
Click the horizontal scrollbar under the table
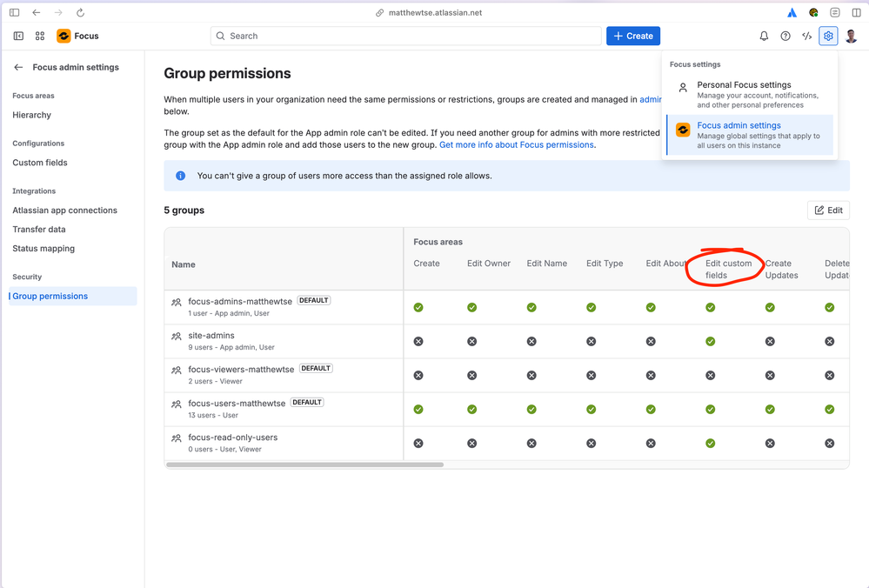coord(304,464)
